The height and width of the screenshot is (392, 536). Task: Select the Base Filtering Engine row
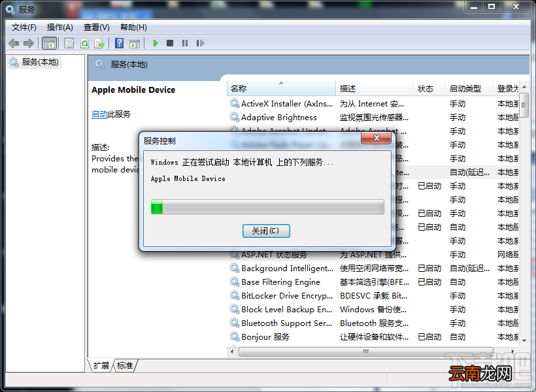click(x=374, y=282)
